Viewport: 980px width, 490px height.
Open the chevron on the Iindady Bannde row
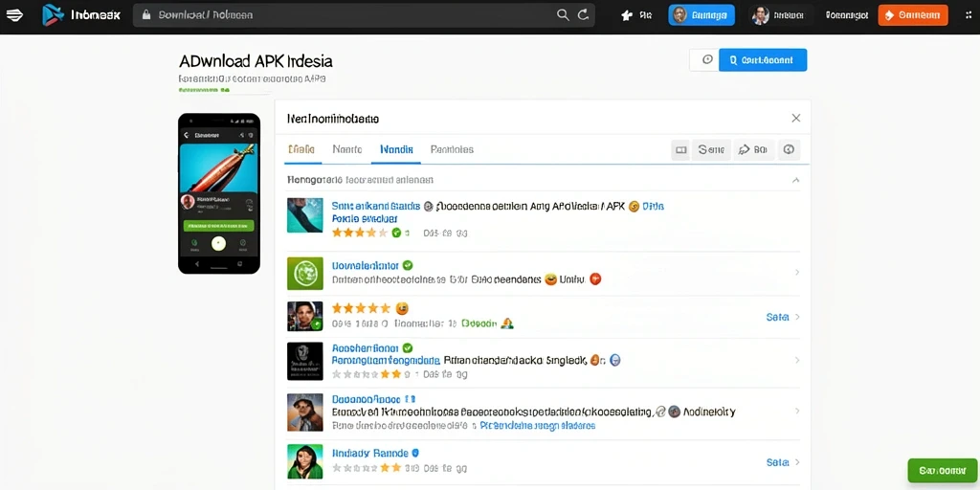pos(797,462)
